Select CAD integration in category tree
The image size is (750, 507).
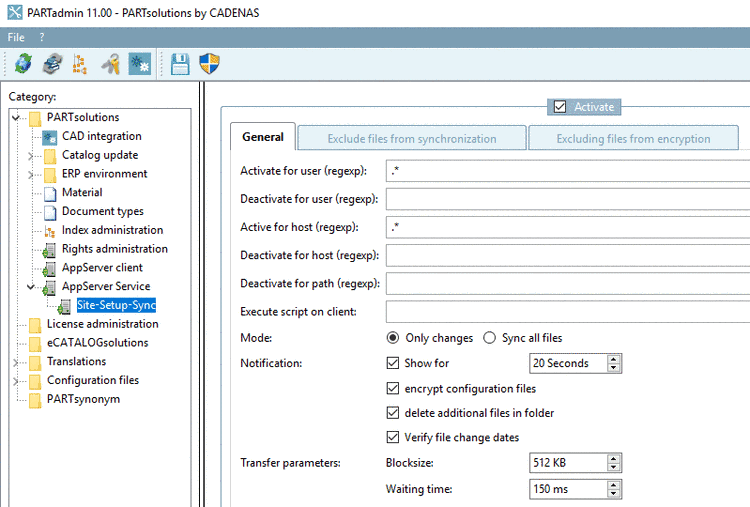click(x=101, y=136)
